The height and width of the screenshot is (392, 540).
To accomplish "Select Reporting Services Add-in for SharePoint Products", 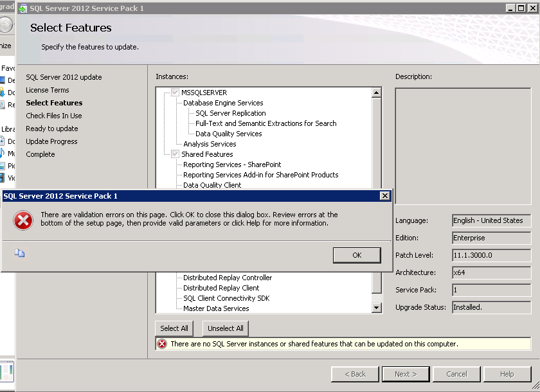I will (x=261, y=175).
